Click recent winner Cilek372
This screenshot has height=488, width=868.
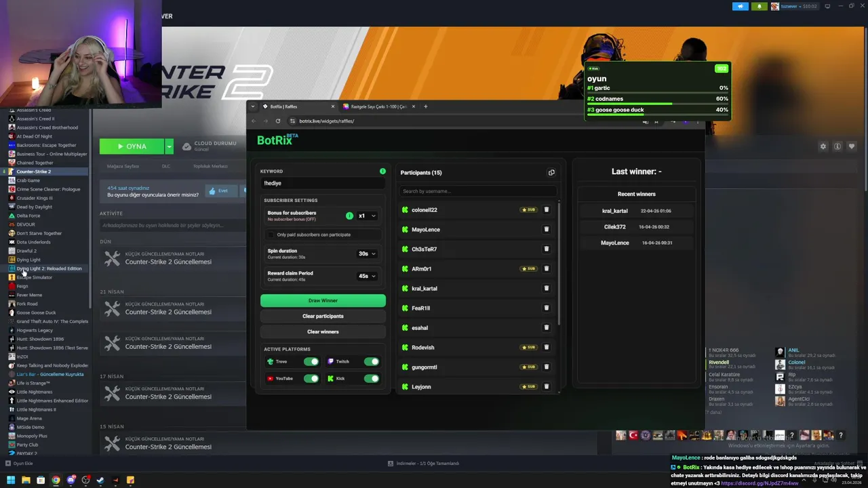615,226
